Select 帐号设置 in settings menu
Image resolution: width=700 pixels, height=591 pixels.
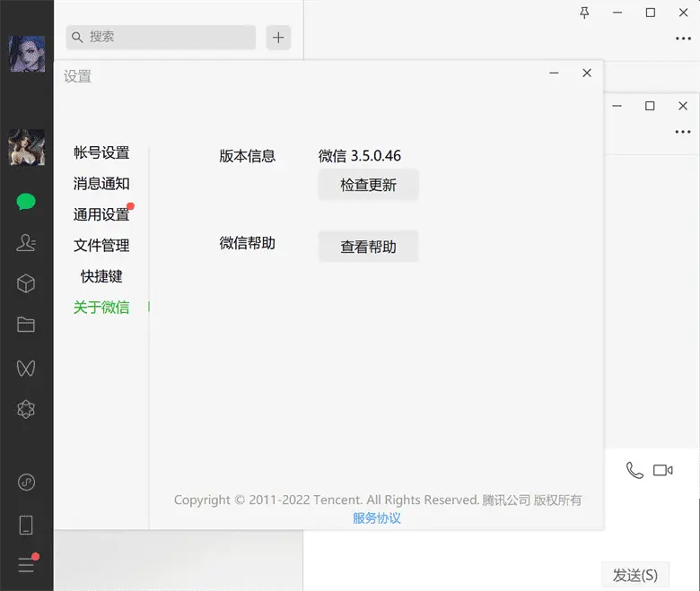pos(101,152)
